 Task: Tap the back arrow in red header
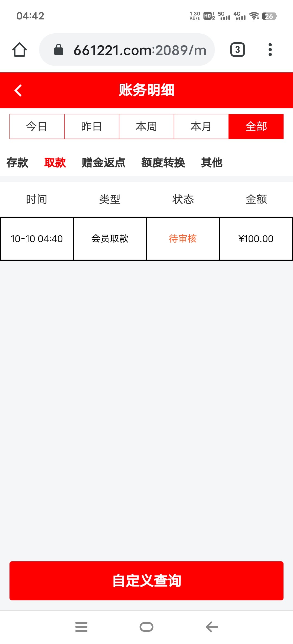tap(18, 91)
